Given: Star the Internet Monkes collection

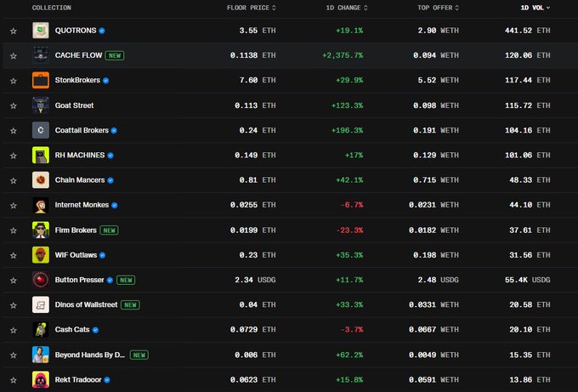Looking at the screenshot, I should (14, 206).
